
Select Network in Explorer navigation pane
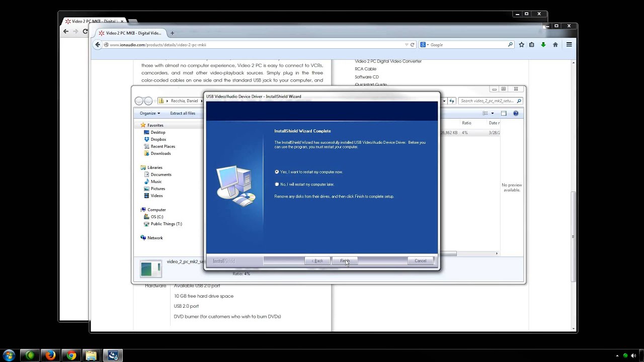click(x=155, y=238)
